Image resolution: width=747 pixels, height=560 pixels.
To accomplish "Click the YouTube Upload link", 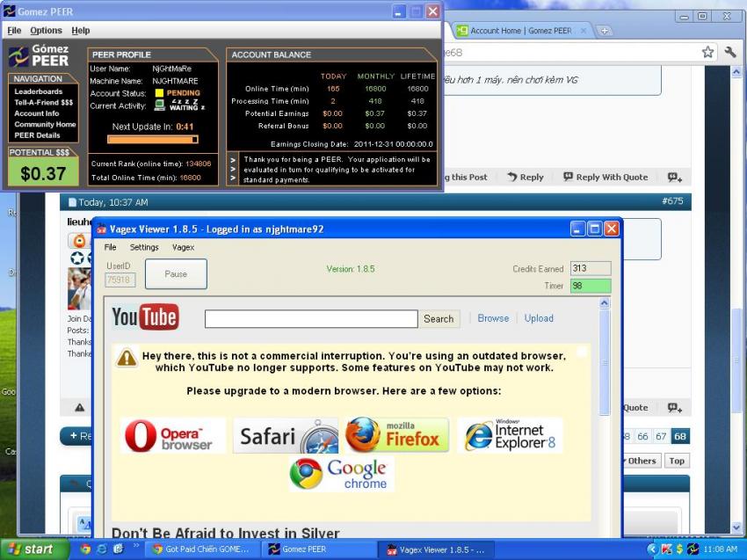I will tap(539, 318).
